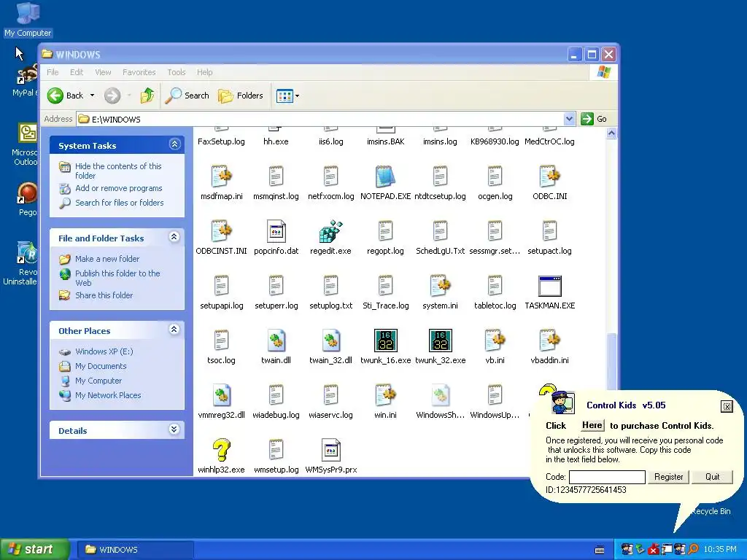Go up one folder level
Screen dimensions: 747x560
[147, 96]
